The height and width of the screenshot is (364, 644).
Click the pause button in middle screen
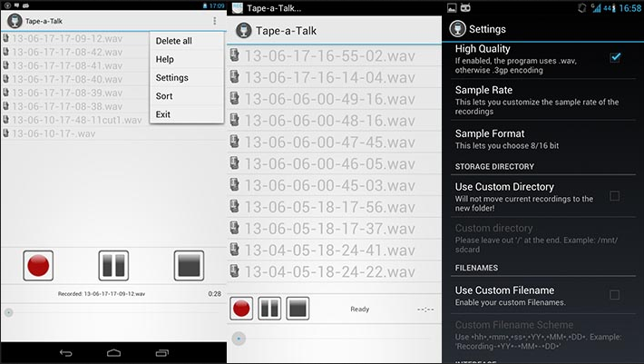pyautogui.click(x=269, y=308)
